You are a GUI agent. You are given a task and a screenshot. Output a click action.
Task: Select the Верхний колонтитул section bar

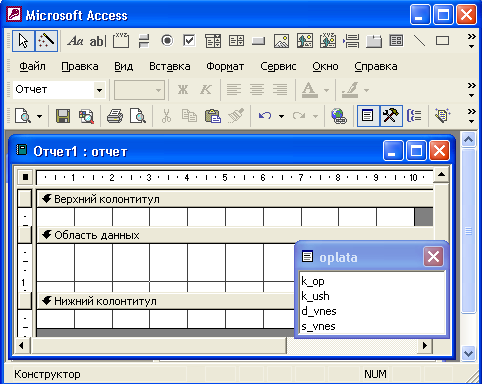point(235,199)
